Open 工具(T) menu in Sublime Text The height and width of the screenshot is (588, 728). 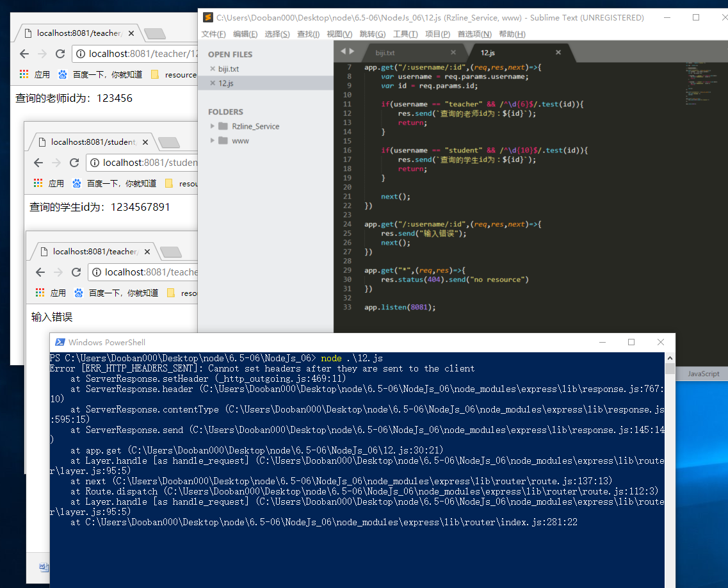point(405,34)
